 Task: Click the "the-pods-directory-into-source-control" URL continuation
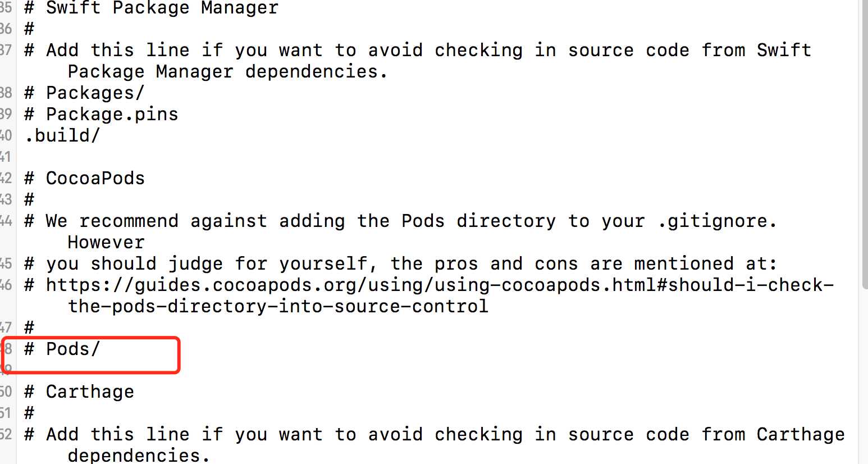(278, 306)
